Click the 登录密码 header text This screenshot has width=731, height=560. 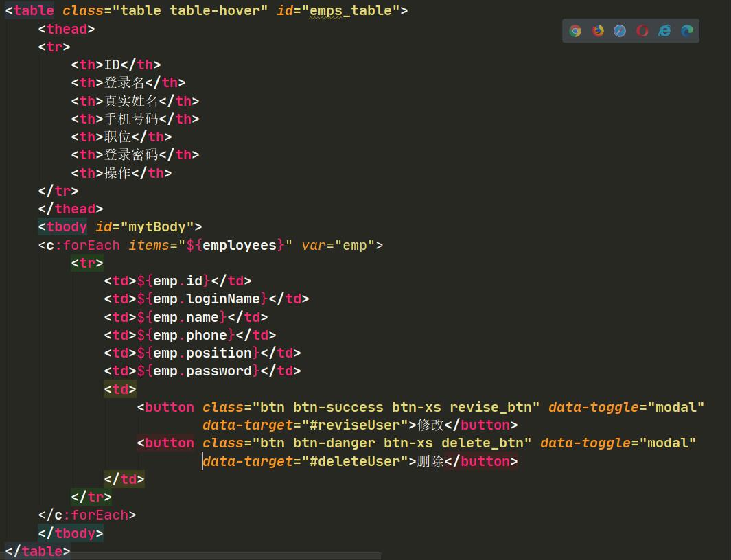131,154
